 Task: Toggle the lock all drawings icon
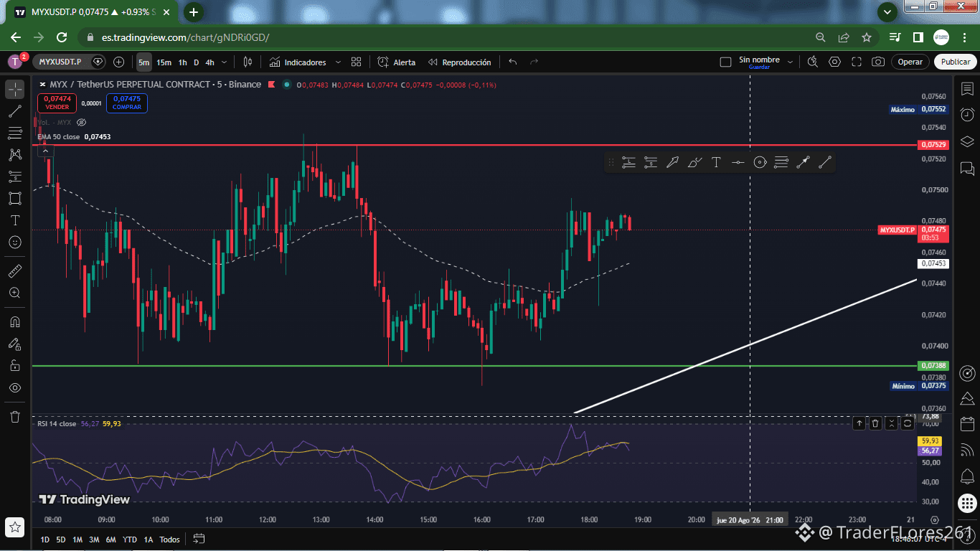point(15,365)
